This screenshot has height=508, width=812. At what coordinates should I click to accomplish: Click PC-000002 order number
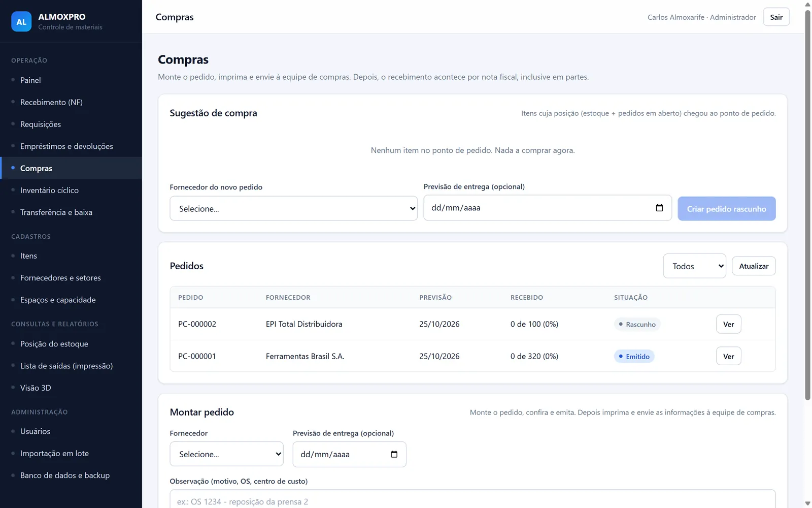point(197,324)
